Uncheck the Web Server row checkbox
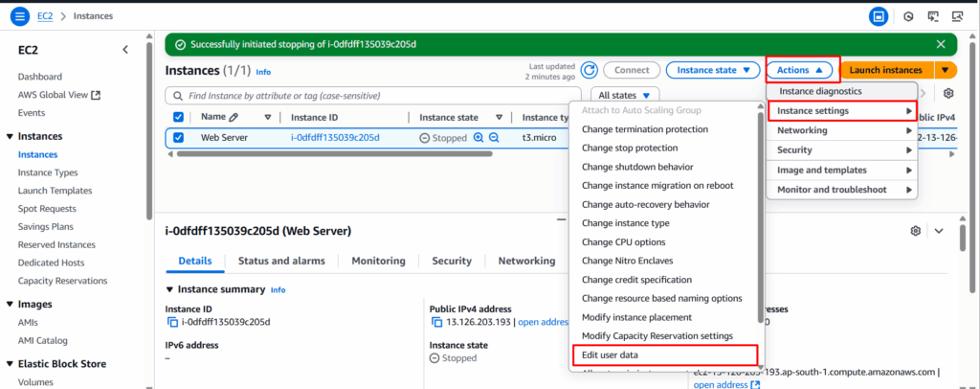 point(178,138)
